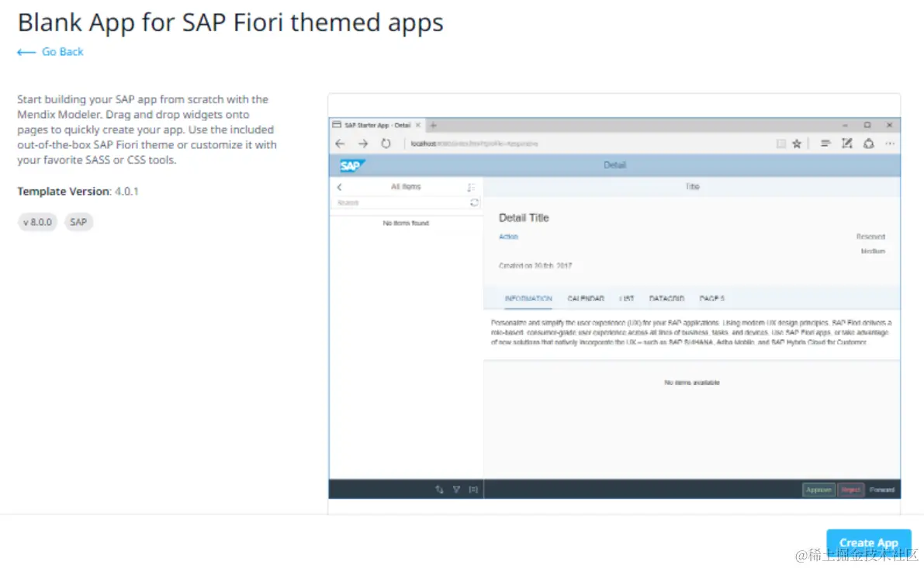Click the browser forward arrow in preview

(x=363, y=144)
